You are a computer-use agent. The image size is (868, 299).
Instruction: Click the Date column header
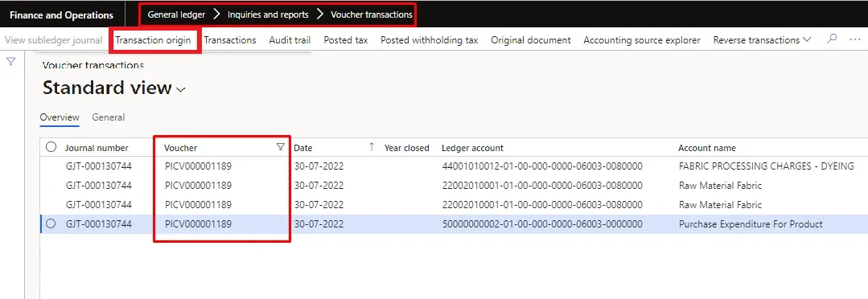302,148
